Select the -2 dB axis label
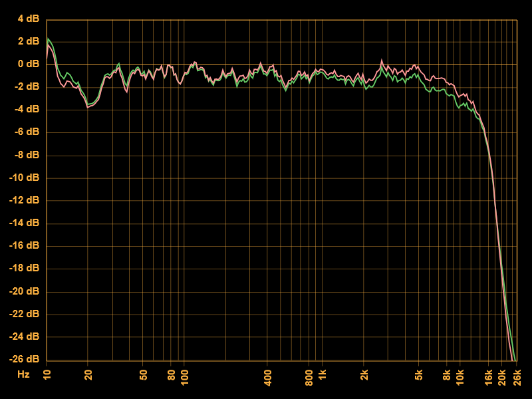 [x=27, y=86]
